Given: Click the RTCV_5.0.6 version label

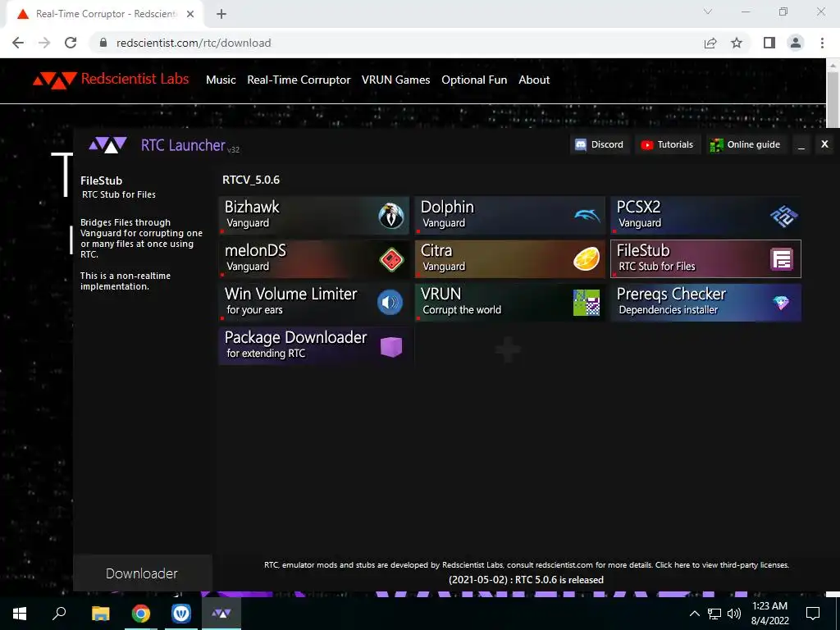Looking at the screenshot, I should 251,180.
